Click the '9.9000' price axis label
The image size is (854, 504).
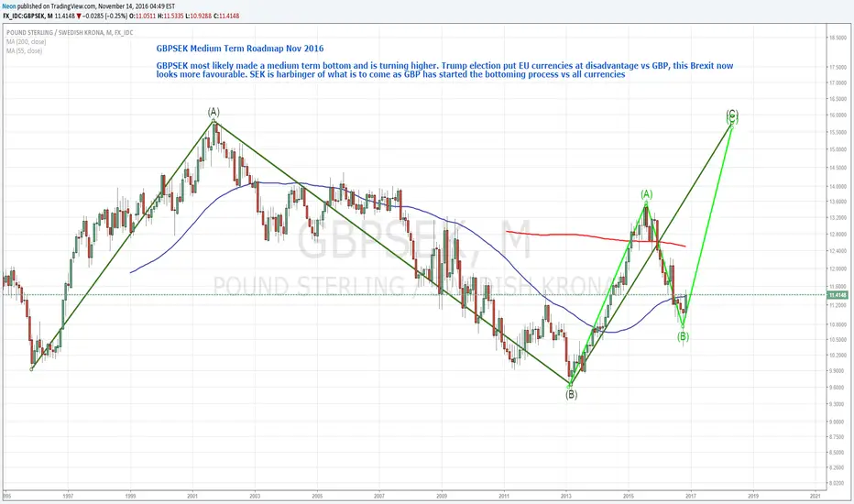point(838,371)
